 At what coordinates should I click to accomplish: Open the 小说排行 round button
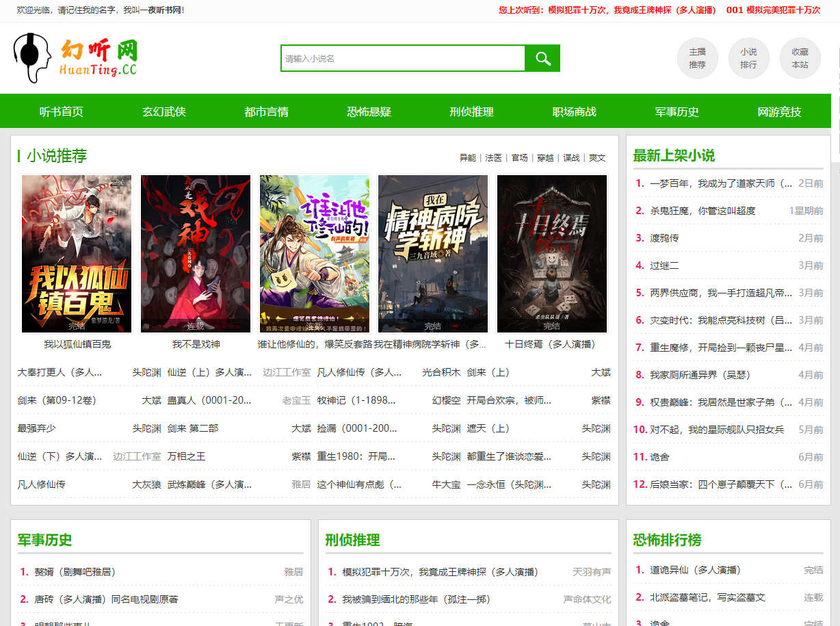point(748,58)
